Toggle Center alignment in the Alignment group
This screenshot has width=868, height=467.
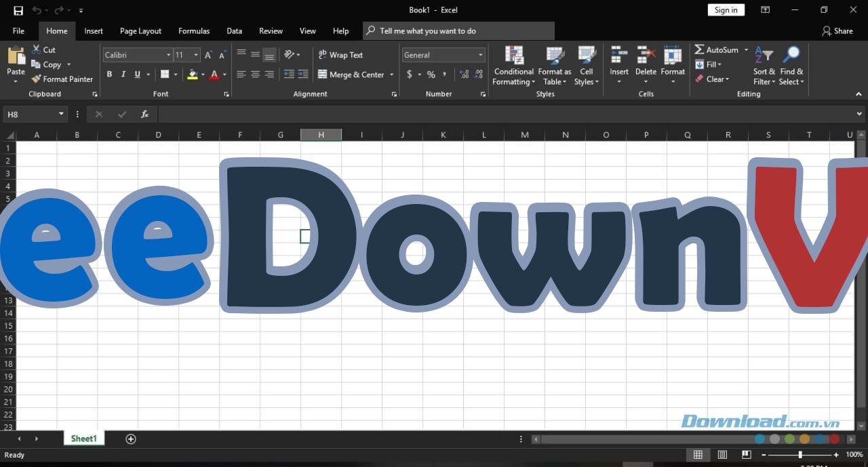[255, 74]
